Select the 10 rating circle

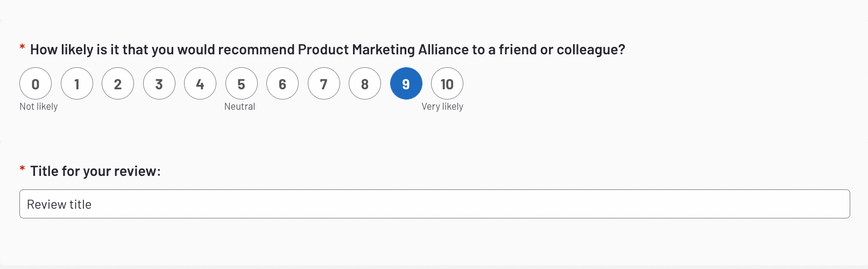[447, 83]
